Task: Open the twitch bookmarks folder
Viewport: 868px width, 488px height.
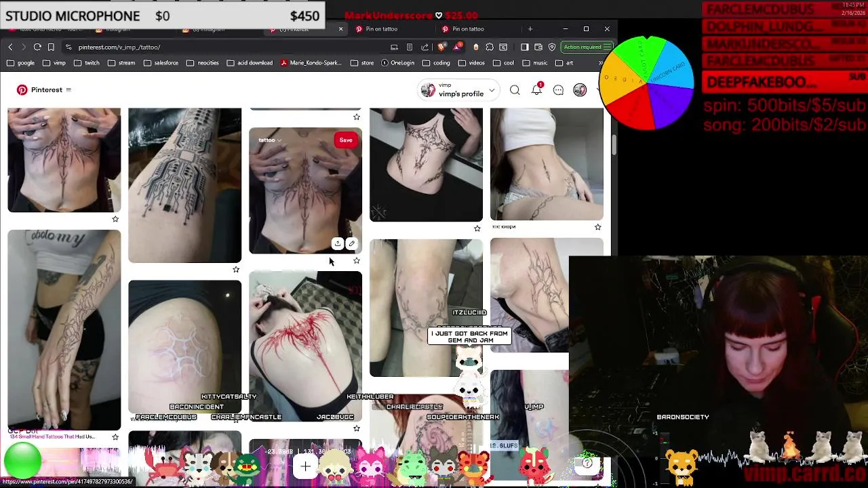Action: pos(87,62)
